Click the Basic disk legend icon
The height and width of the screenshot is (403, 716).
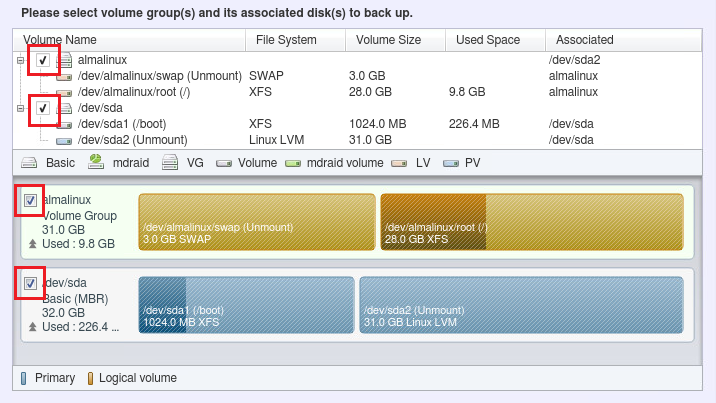[30, 161]
